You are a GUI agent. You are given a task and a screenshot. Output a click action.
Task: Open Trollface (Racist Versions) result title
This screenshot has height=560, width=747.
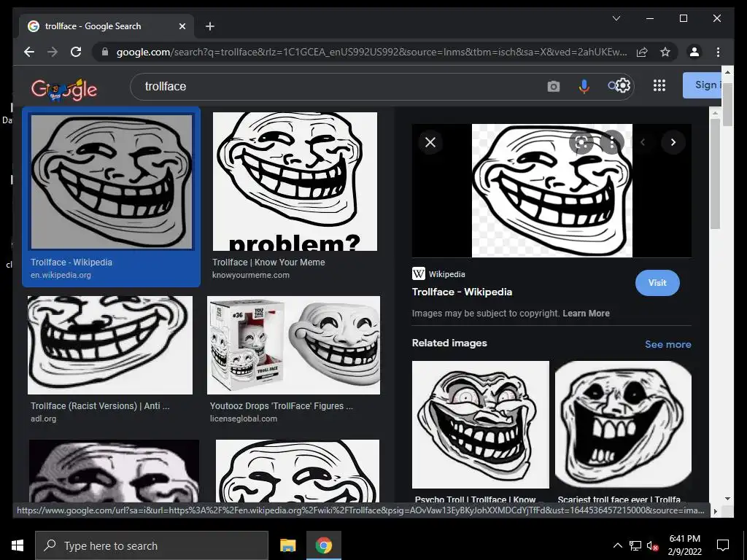pyautogui.click(x=100, y=406)
